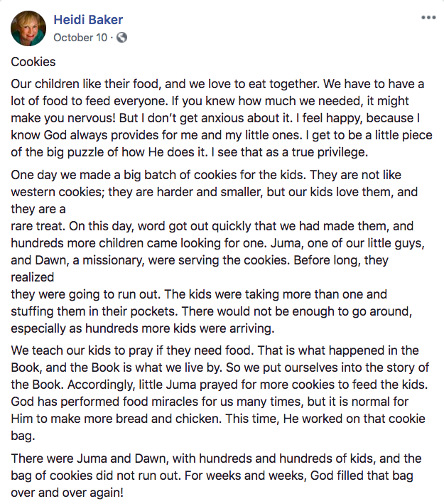The image size is (444, 504).
Task: Click the line starting "We teach our kids to pray"
Action: point(215,351)
